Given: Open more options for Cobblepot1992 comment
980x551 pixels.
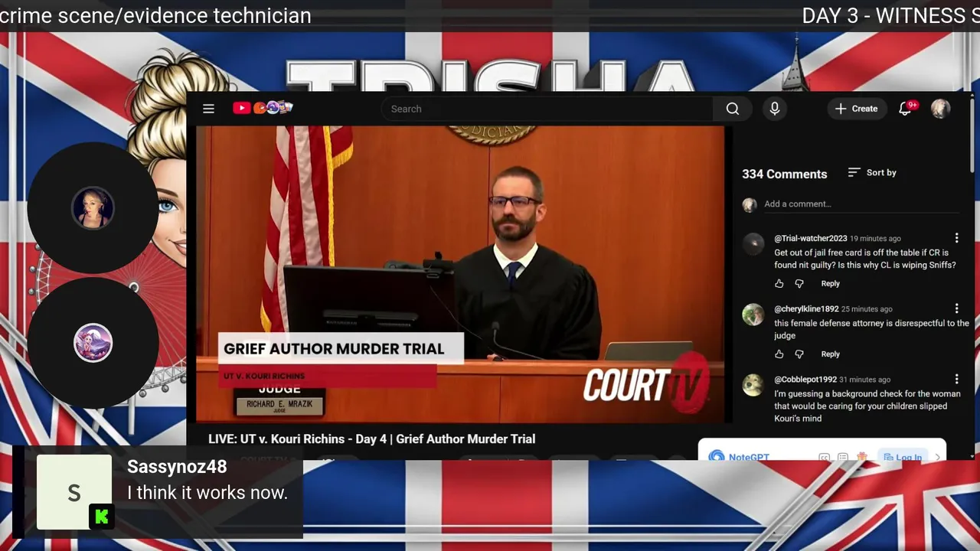Looking at the screenshot, I should pyautogui.click(x=956, y=379).
